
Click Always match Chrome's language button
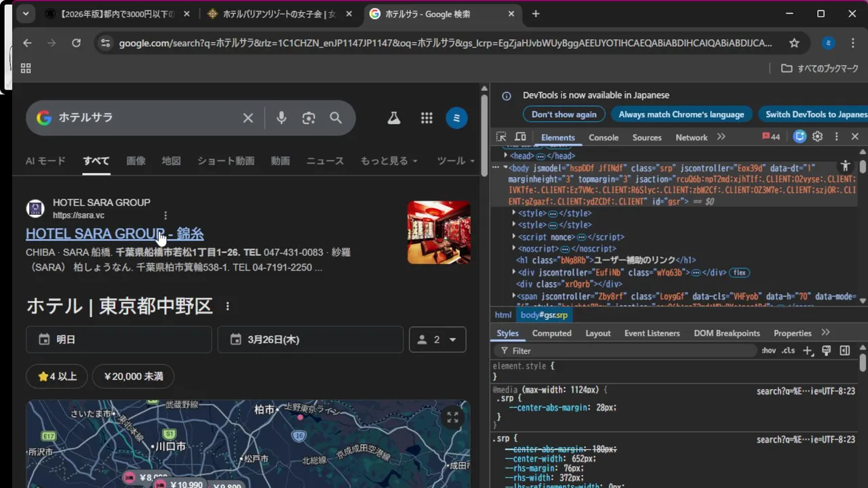click(x=682, y=115)
